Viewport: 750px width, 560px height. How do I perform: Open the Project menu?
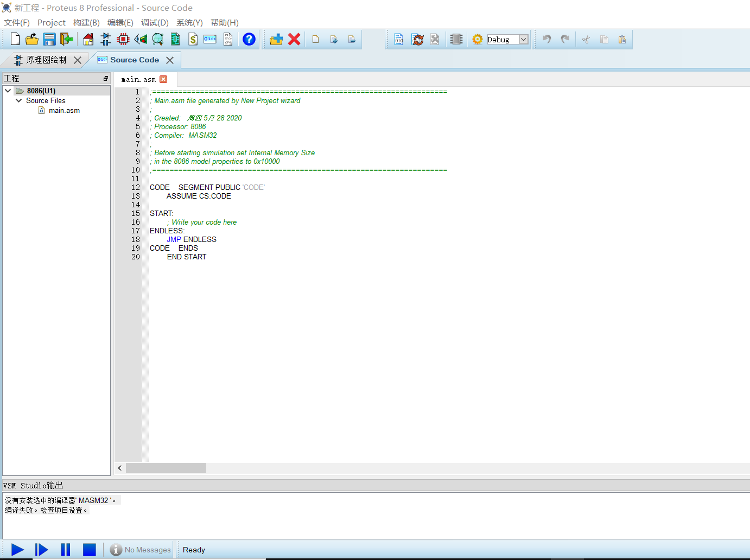(52, 22)
